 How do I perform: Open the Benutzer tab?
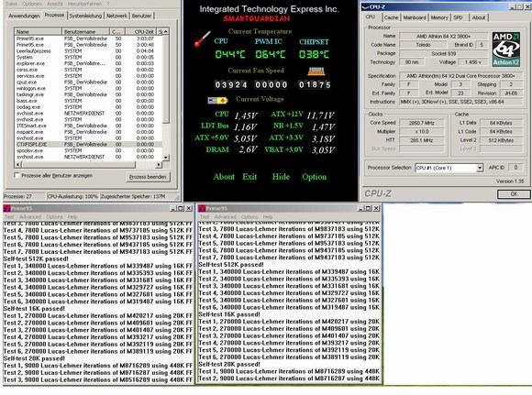pyautogui.click(x=141, y=16)
